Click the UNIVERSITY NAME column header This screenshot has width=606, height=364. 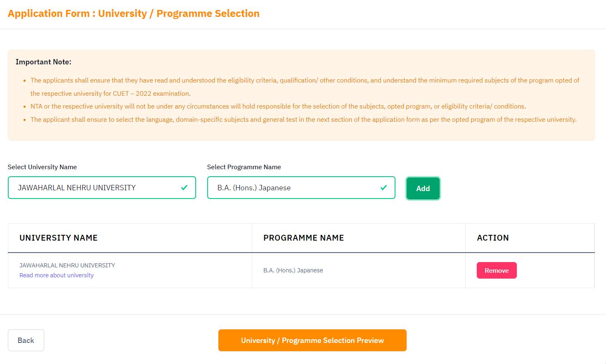pyautogui.click(x=58, y=238)
